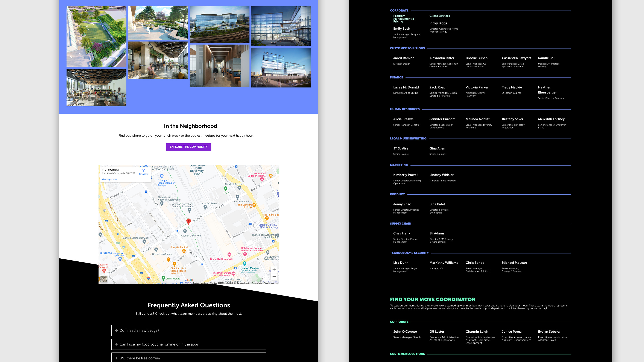Open the rooftop garden aerial rendering thumbnail
The height and width of the screenshot is (362, 644).
point(96,37)
